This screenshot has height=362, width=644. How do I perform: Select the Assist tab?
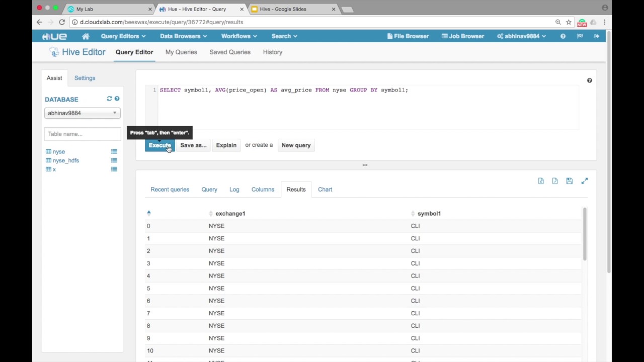tap(54, 78)
